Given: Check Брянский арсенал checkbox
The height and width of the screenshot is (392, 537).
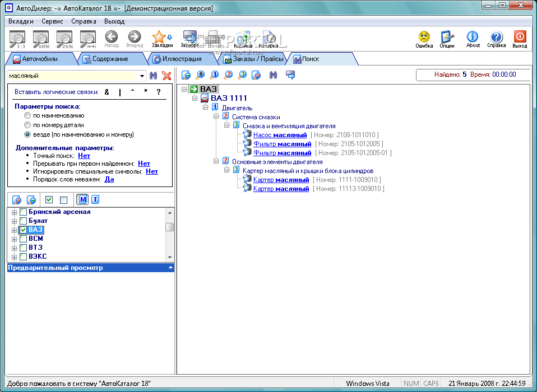Looking at the screenshot, I should [x=24, y=212].
